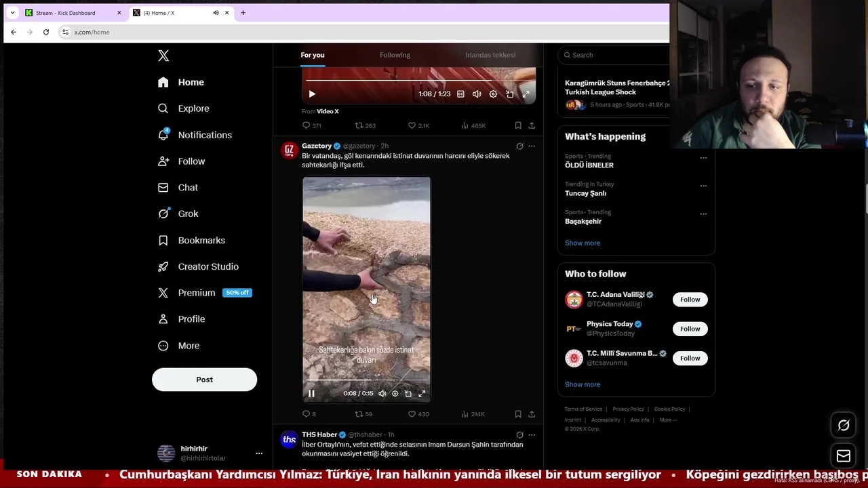
Task: Open Grok from the sidebar
Action: pos(178,213)
